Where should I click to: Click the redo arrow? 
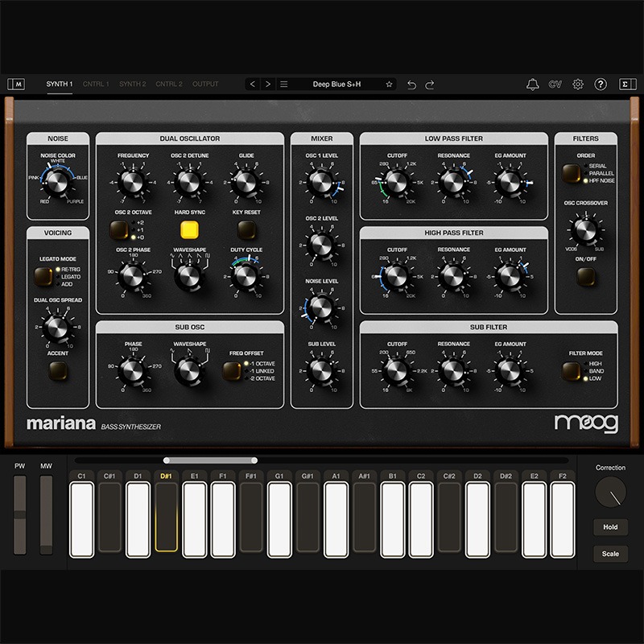tap(430, 85)
